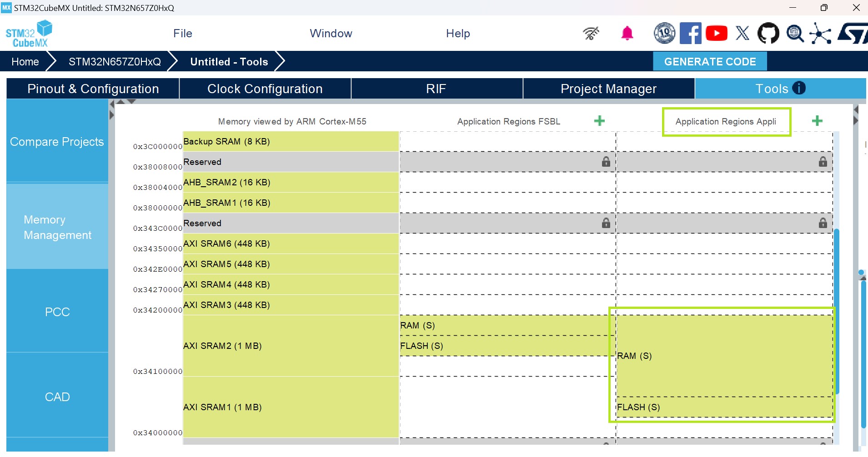Select the AHB_SRAM2 (16 KB) block
Viewport: 868px width, 457px height.
pos(291,182)
